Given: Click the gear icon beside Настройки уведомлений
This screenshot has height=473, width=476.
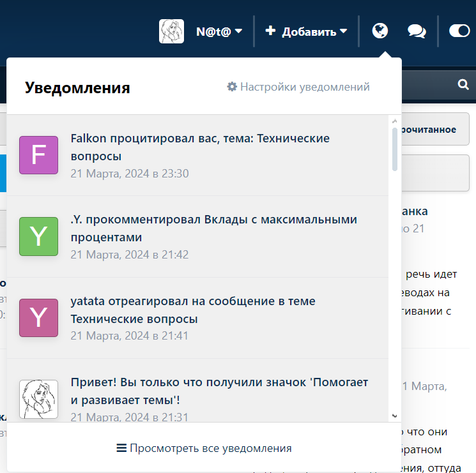Looking at the screenshot, I should tap(232, 87).
